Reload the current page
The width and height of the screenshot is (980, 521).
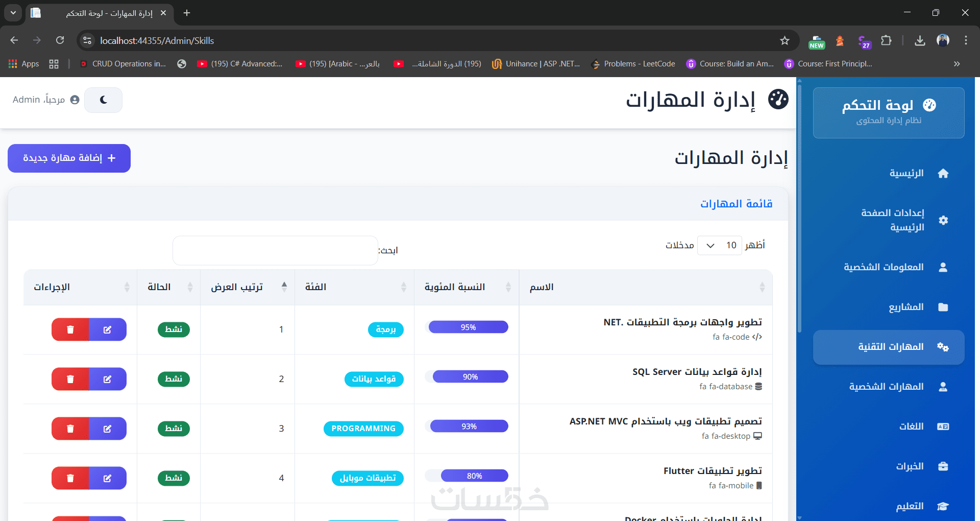pos(60,40)
